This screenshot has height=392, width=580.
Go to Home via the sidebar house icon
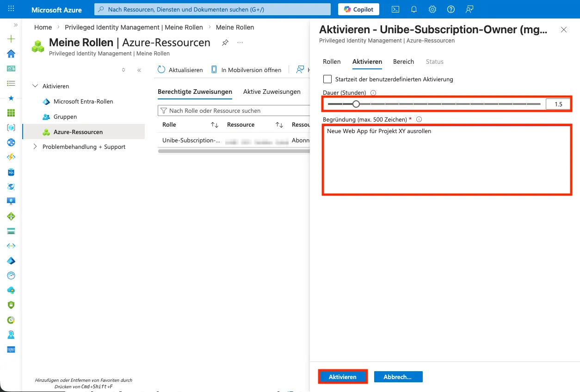coord(11,54)
